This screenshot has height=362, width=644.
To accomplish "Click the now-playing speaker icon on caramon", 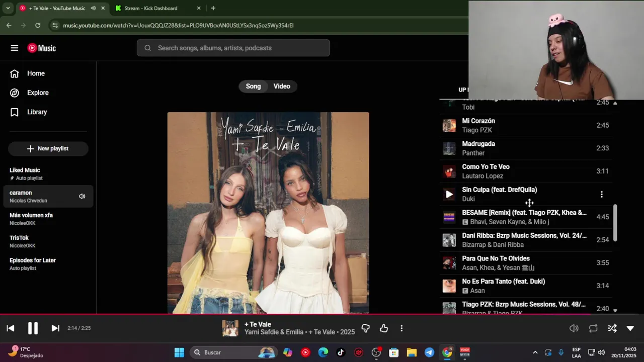I will coord(82,197).
